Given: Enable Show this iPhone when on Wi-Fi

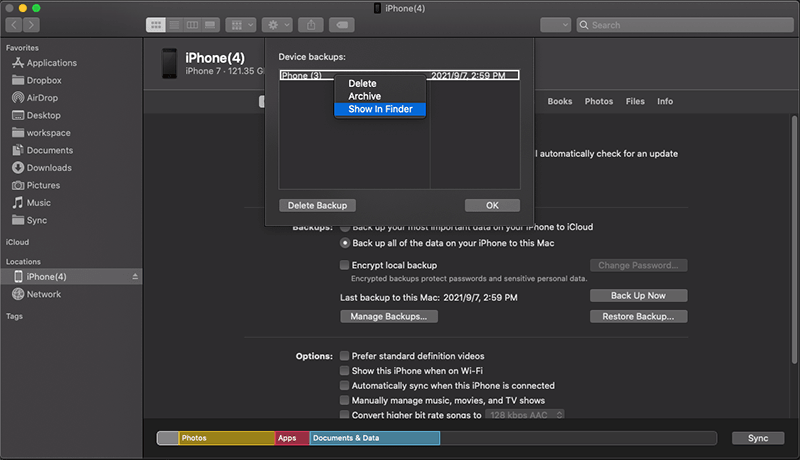Looking at the screenshot, I should (344, 371).
